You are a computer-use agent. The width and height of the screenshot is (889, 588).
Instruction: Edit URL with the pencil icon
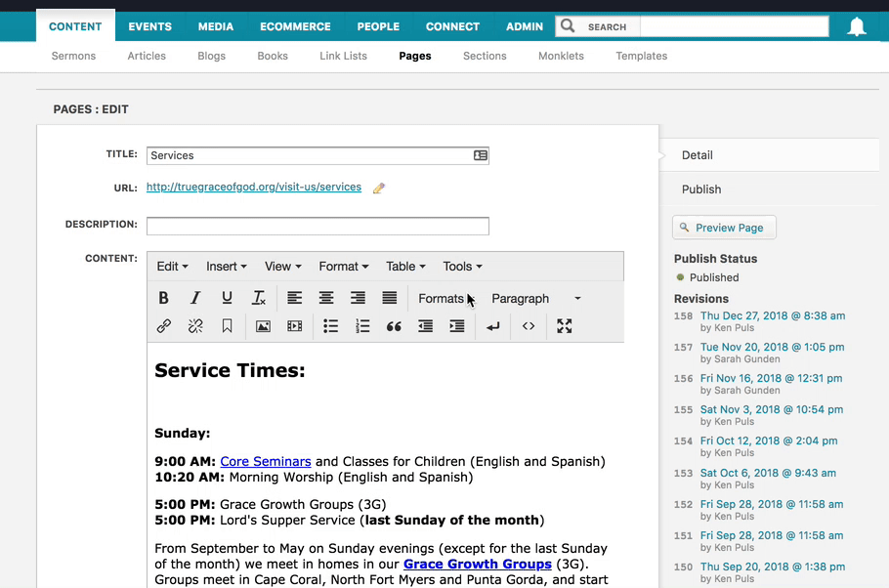[379, 189]
